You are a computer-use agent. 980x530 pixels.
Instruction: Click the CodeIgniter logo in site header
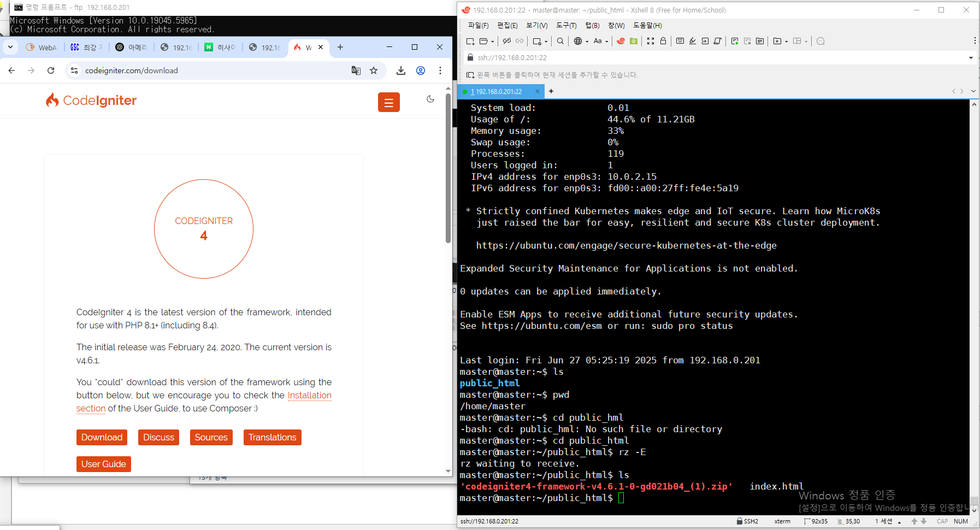(91, 100)
